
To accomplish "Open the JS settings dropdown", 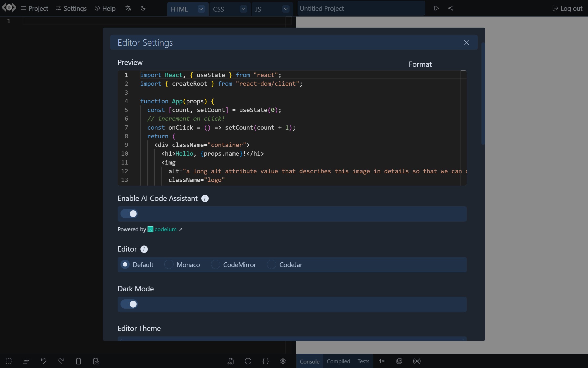I will (x=285, y=9).
